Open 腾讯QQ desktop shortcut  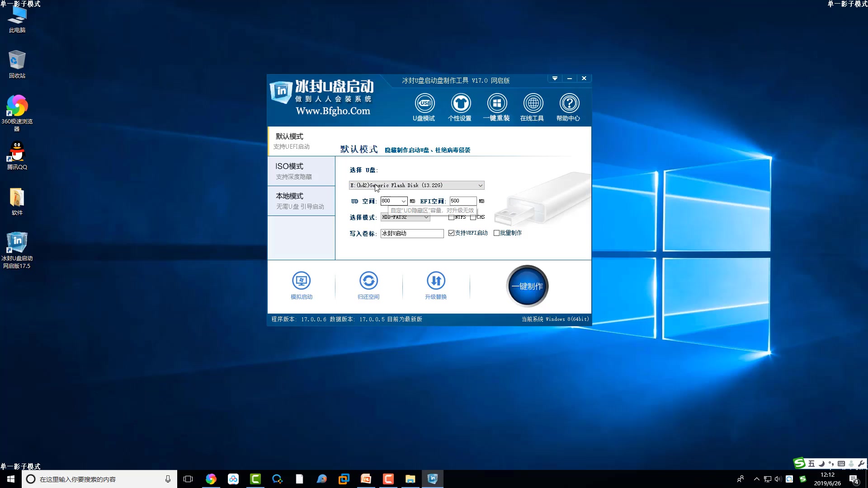point(17,156)
